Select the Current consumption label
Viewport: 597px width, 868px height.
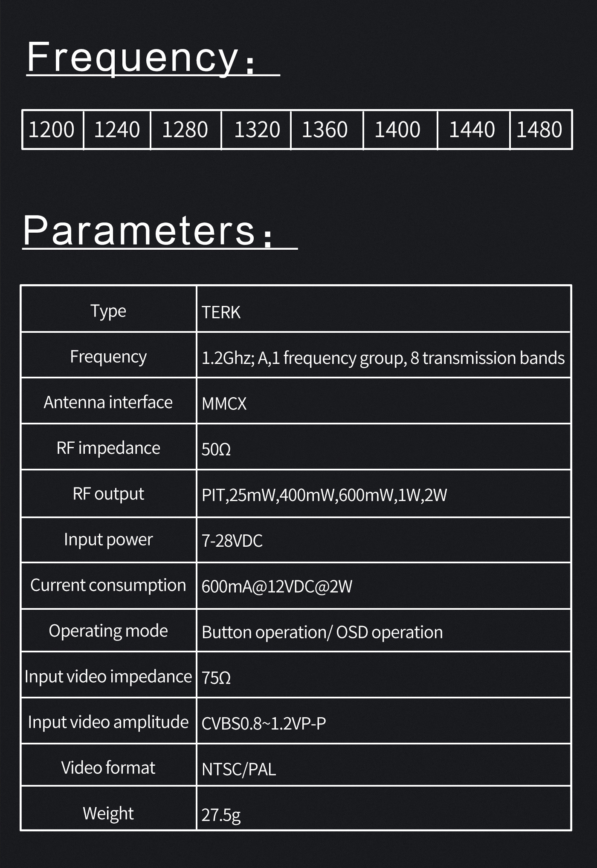pos(108,585)
